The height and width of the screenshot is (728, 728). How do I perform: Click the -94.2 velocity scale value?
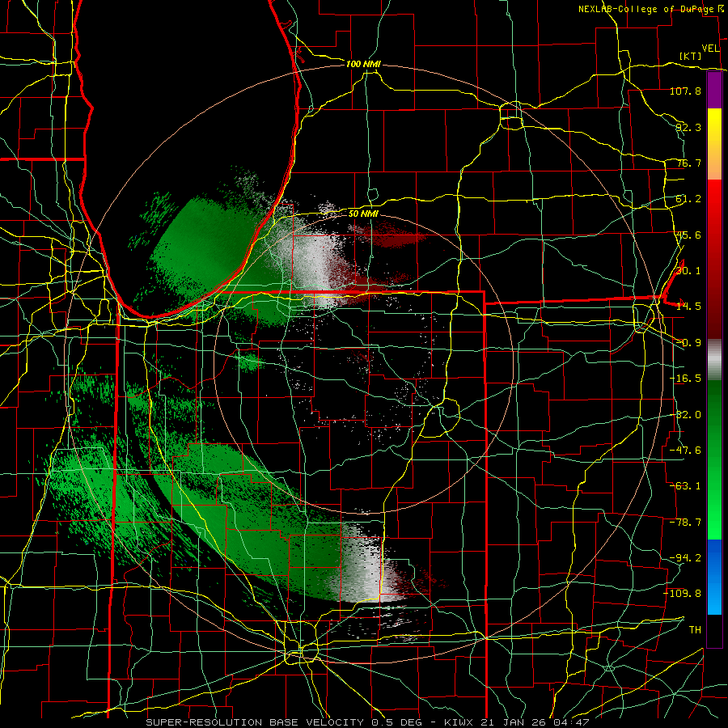[685, 557]
